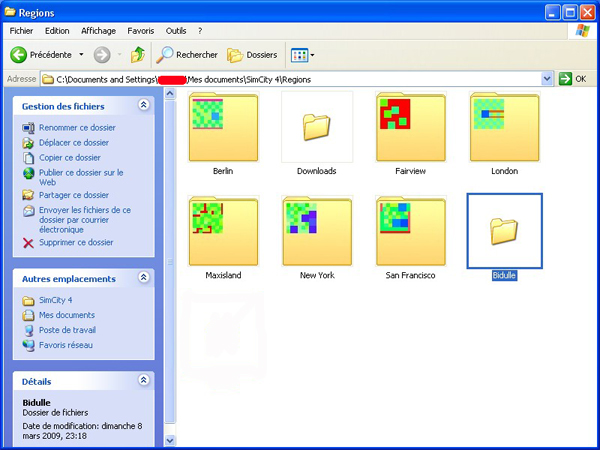600x450 pixels.
Task: Open the views mode dropdown button
Action: 302,55
